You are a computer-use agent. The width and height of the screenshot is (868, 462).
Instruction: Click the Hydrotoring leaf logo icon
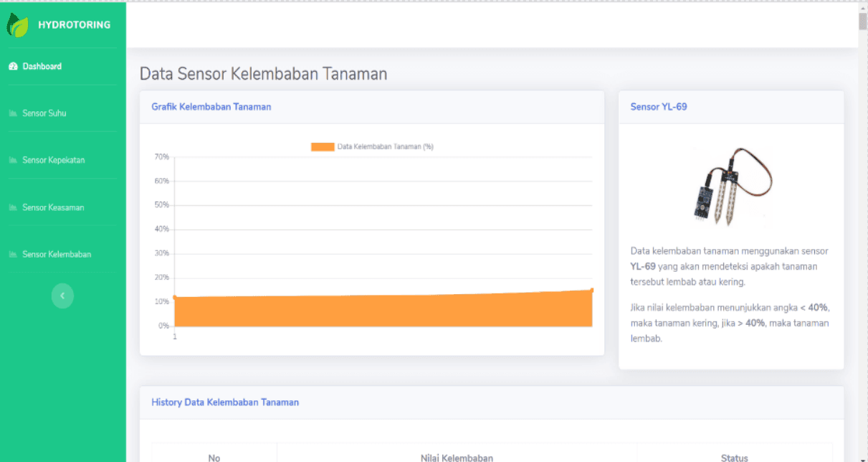click(17, 24)
